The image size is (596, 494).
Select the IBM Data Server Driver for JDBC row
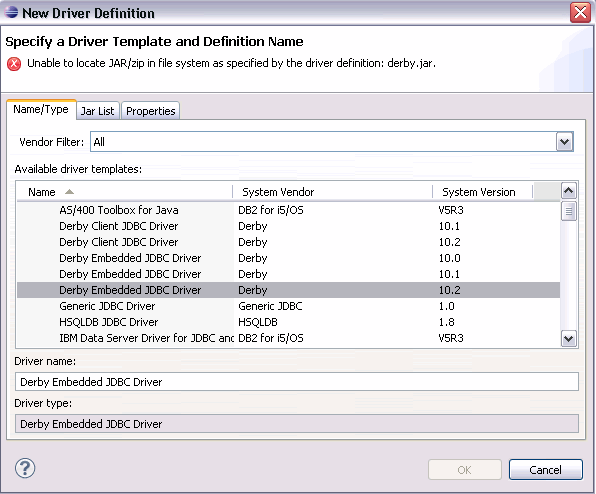[x=288, y=338]
